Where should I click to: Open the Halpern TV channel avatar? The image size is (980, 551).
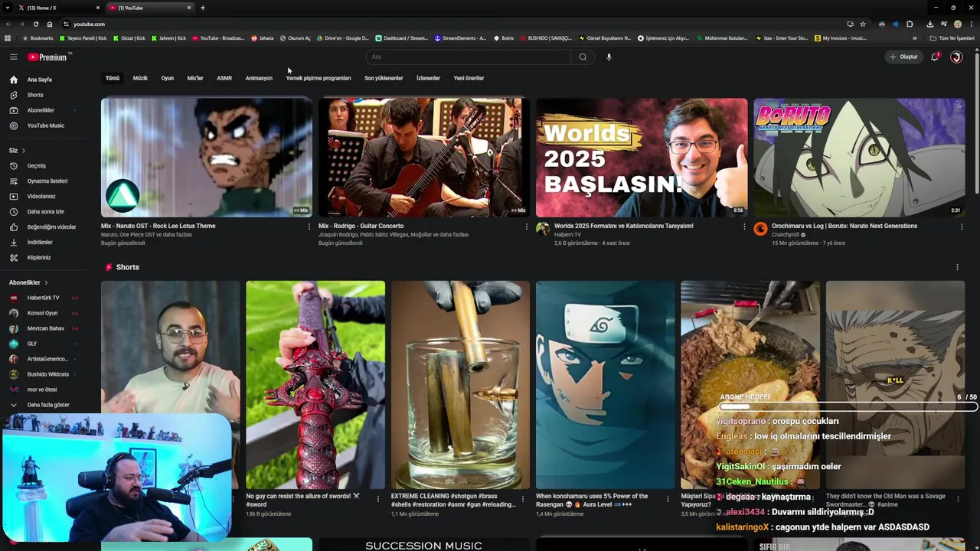pyautogui.click(x=543, y=229)
